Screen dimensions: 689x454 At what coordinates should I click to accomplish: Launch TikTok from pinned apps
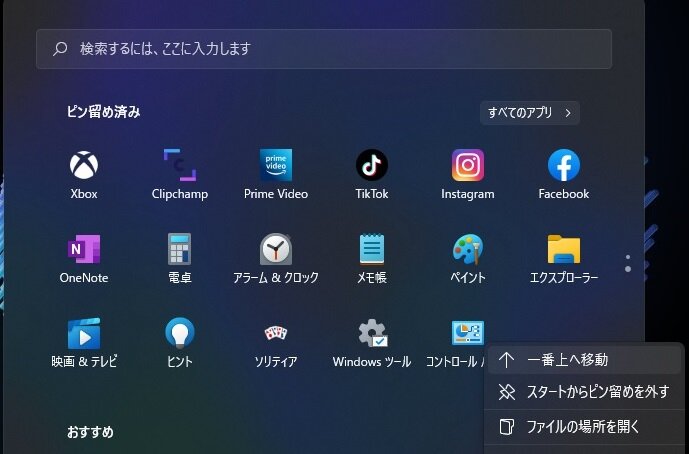(372, 175)
